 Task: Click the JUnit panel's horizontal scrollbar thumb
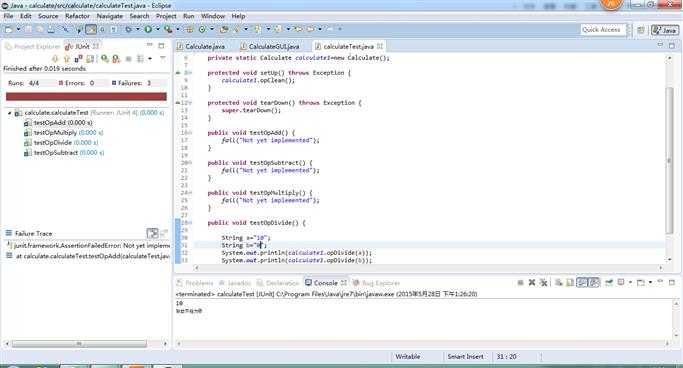[79, 344]
